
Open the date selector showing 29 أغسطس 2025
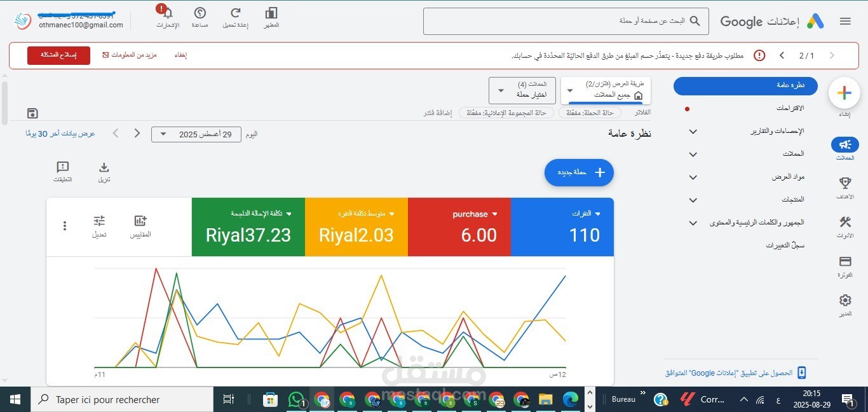pos(195,134)
